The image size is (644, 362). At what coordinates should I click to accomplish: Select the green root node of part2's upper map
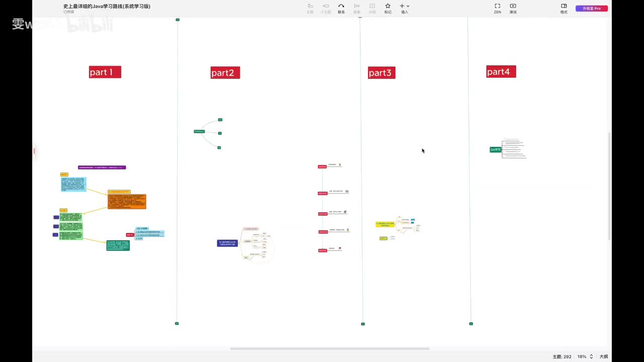(199, 132)
